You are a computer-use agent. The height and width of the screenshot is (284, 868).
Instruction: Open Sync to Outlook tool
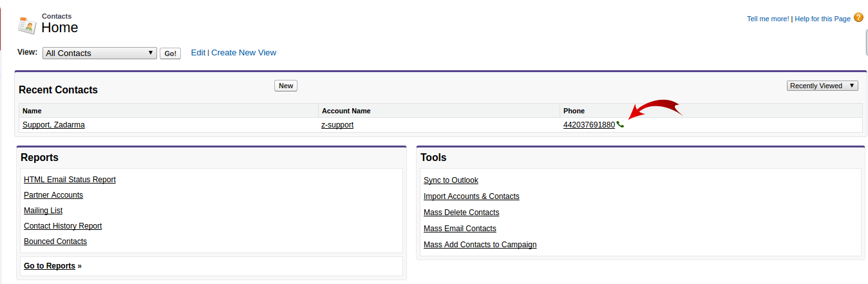(x=451, y=180)
